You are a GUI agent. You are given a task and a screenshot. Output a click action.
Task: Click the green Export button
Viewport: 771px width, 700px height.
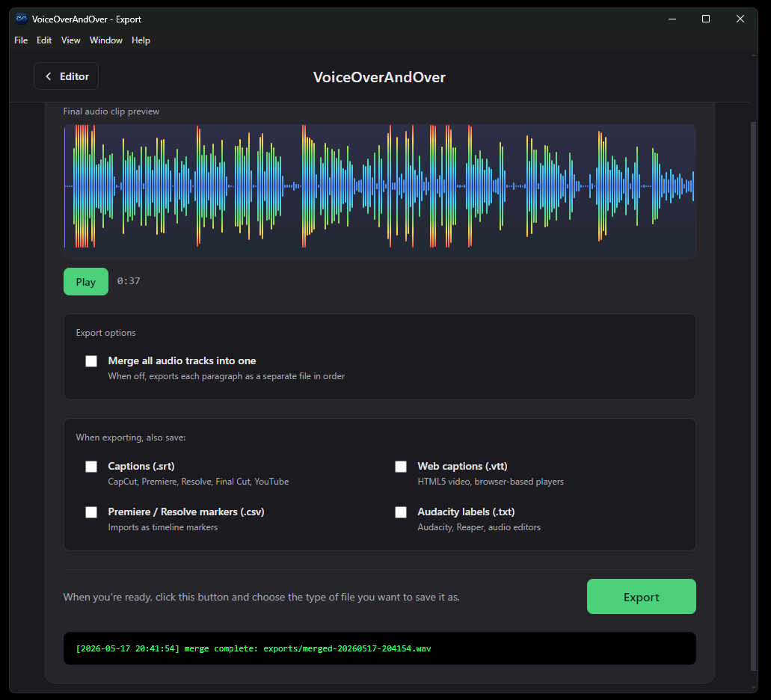641,596
